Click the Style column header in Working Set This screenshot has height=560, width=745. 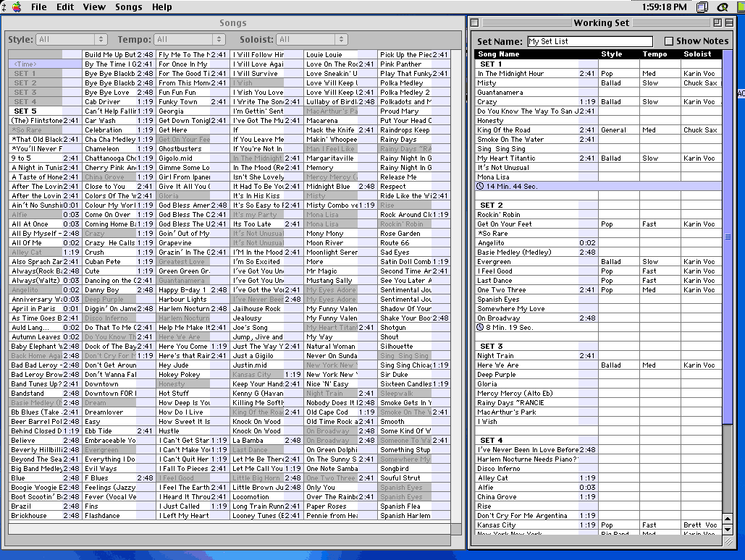coord(612,54)
